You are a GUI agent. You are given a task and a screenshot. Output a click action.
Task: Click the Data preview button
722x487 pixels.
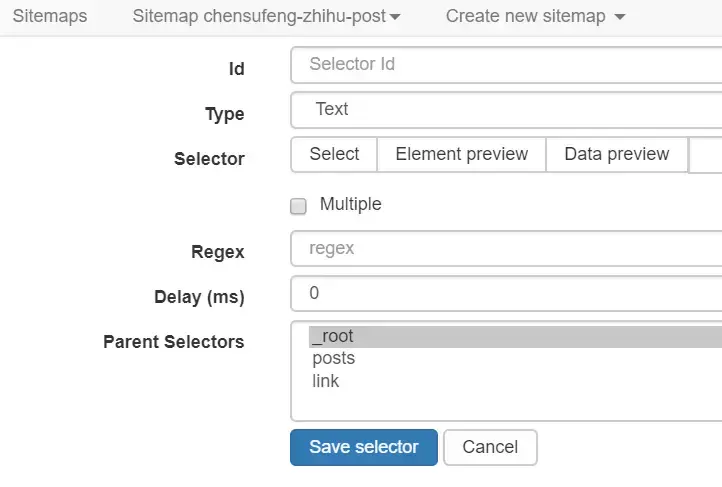click(x=616, y=154)
